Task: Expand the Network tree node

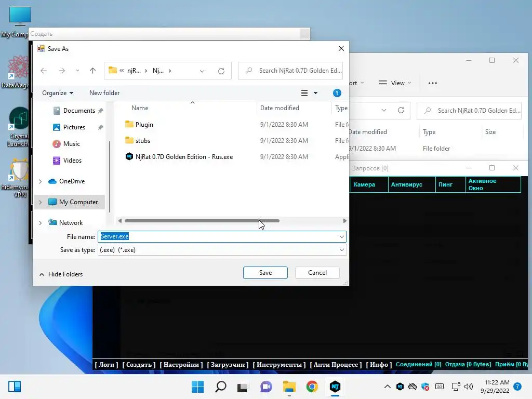Action: (x=41, y=223)
